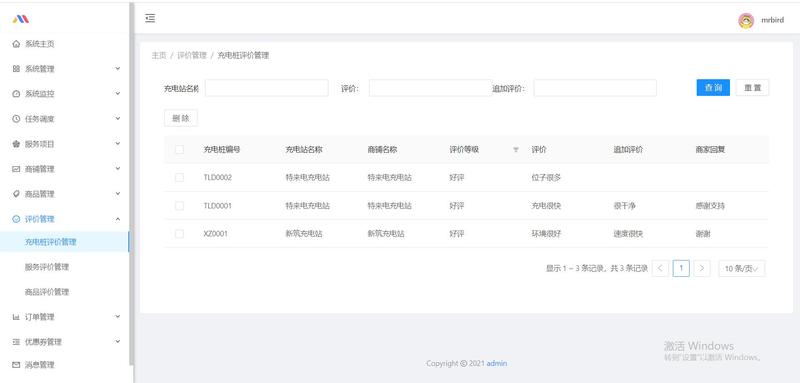The height and width of the screenshot is (383, 800).
Task: Expand the 系统管理 menu chevron
Action: tap(118, 68)
